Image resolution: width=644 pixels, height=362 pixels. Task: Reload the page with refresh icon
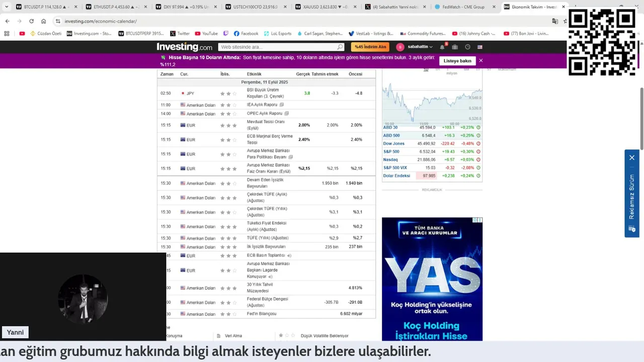click(31, 21)
